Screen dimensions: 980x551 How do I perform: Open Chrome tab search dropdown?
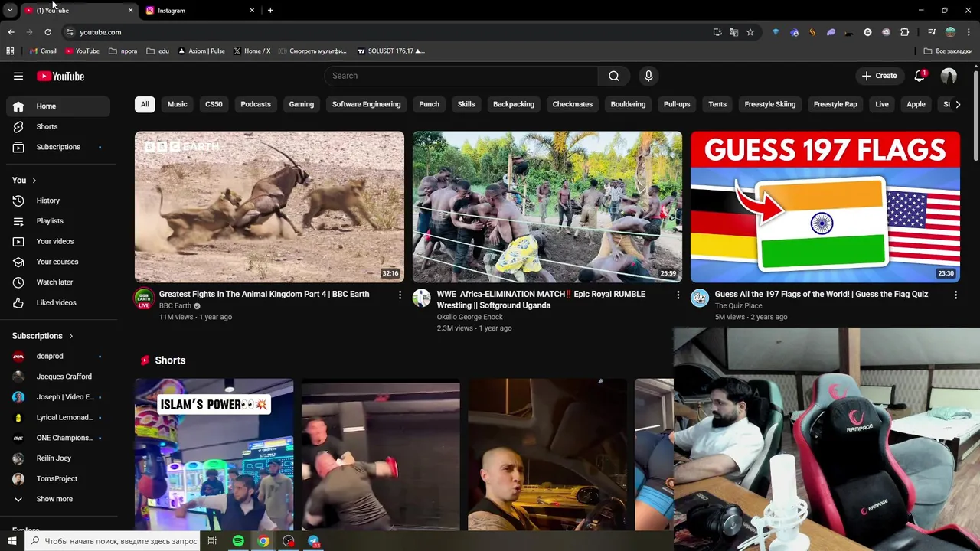tap(10, 11)
